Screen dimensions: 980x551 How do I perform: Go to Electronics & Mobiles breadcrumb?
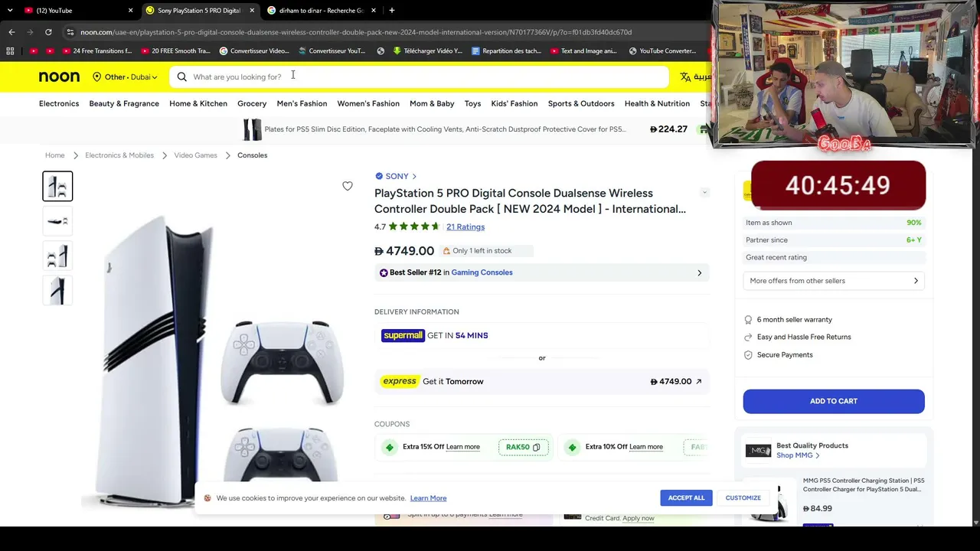(119, 155)
